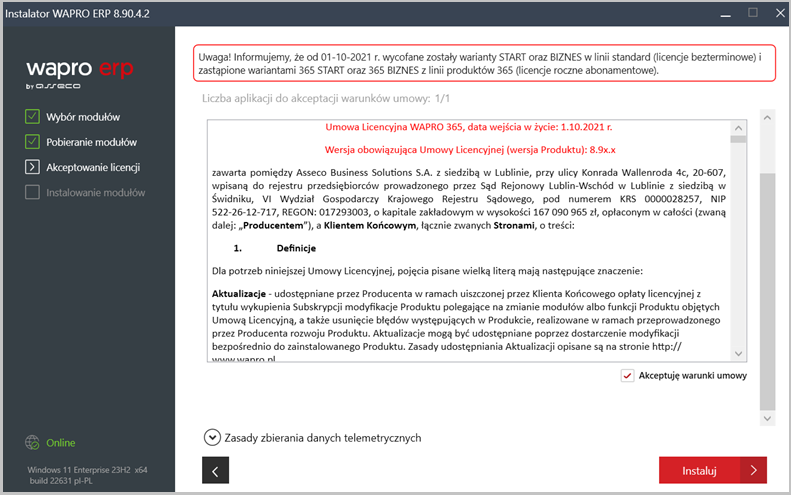This screenshot has height=495, width=791.
Task: Select the Instalowanie modułów step label
Action: [96, 193]
